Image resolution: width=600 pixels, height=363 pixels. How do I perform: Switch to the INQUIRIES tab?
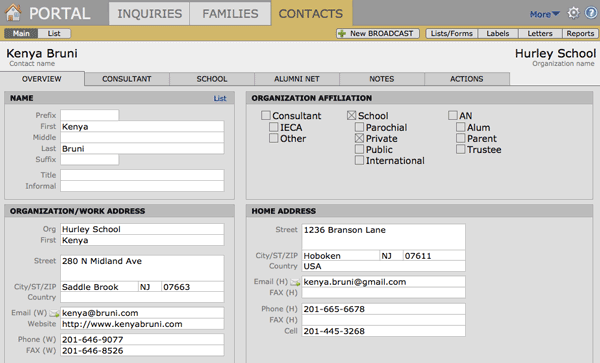pyautogui.click(x=149, y=14)
